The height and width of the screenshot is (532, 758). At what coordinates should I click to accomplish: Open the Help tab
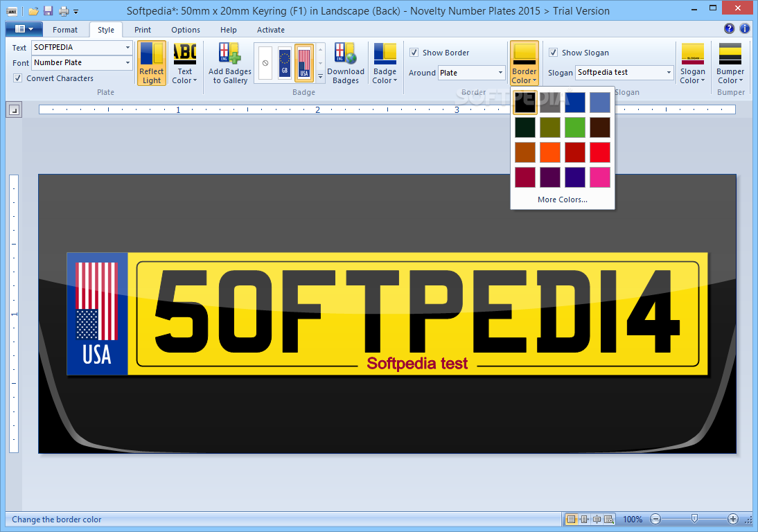click(x=228, y=30)
